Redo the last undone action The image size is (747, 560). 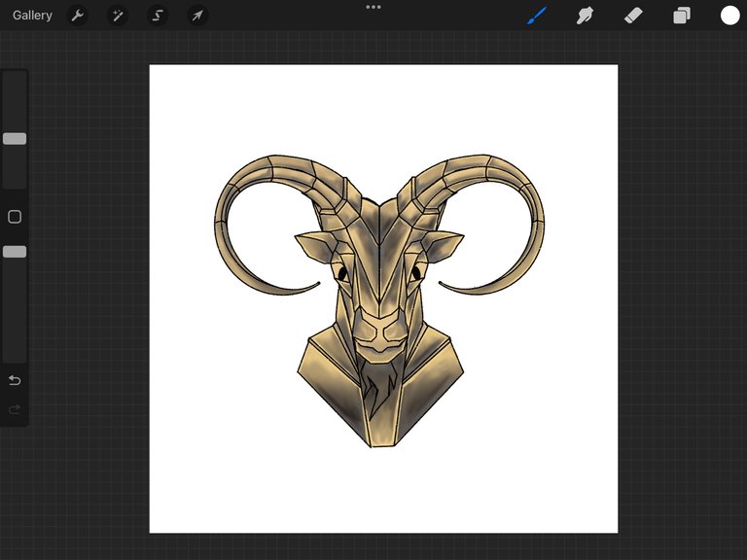coord(15,409)
